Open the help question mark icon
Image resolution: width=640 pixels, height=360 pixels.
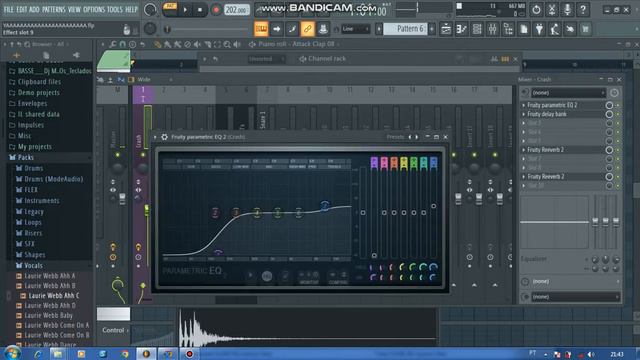[x=583, y=9]
